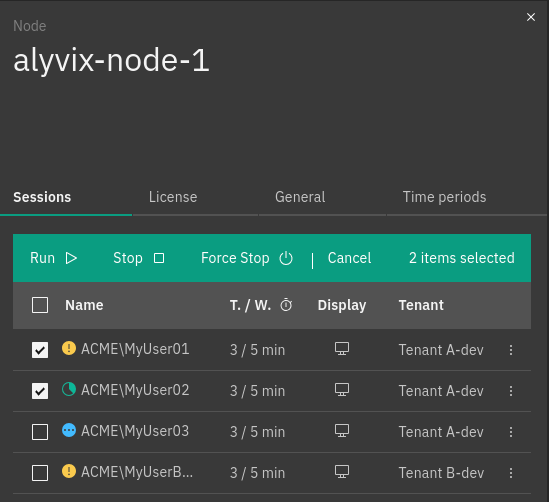Viewport: 549px width, 502px height.
Task: Stop the selected sessions
Action: [x=139, y=258]
